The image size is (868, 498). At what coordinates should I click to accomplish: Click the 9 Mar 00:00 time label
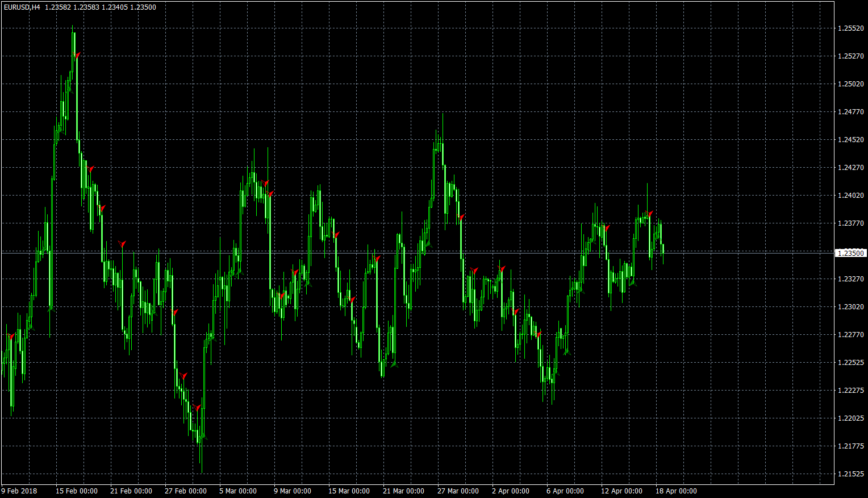pos(293,491)
